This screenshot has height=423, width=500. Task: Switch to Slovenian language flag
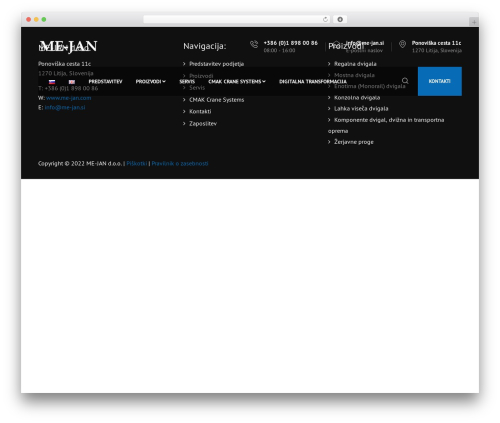(x=52, y=82)
